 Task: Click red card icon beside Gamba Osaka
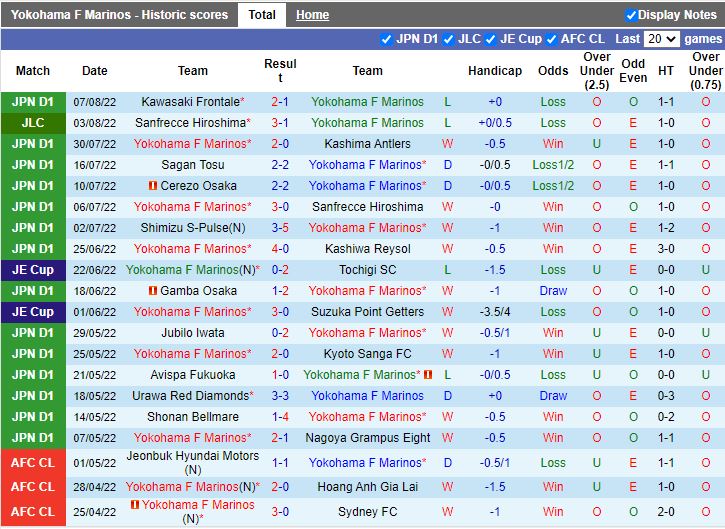pos(152,291)
